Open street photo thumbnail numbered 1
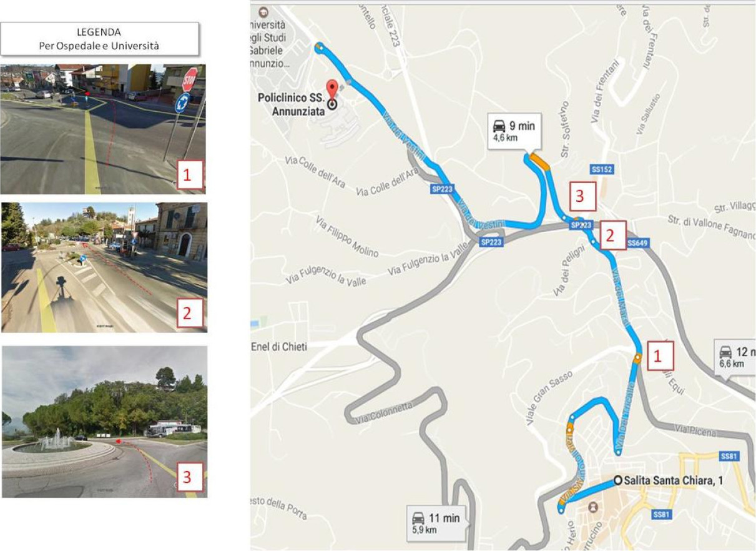The image size is (756, 551). point(103,129)
